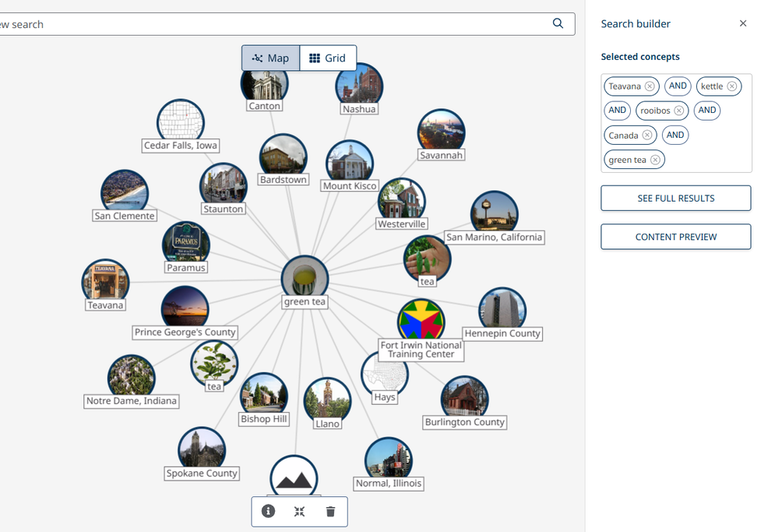Screen dimensions: 768x532
Task: Select the Llano node
Action: (327, 400)
